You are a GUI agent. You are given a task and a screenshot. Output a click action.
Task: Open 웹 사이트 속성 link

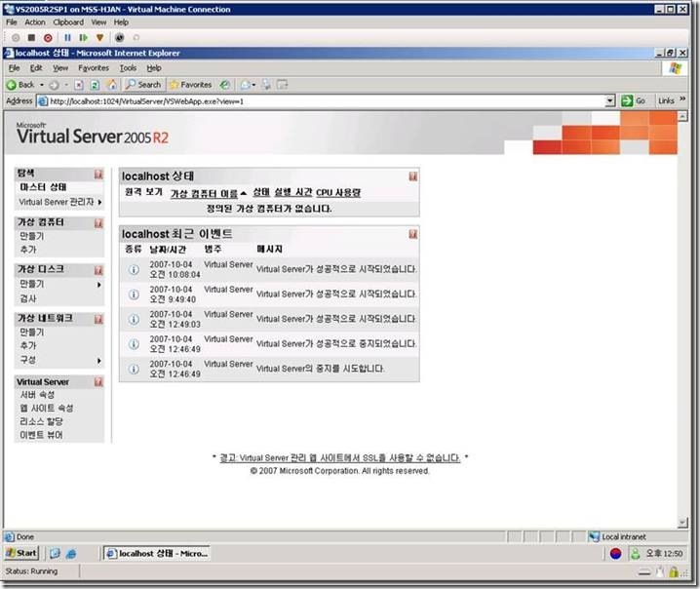tap(47, 409)
